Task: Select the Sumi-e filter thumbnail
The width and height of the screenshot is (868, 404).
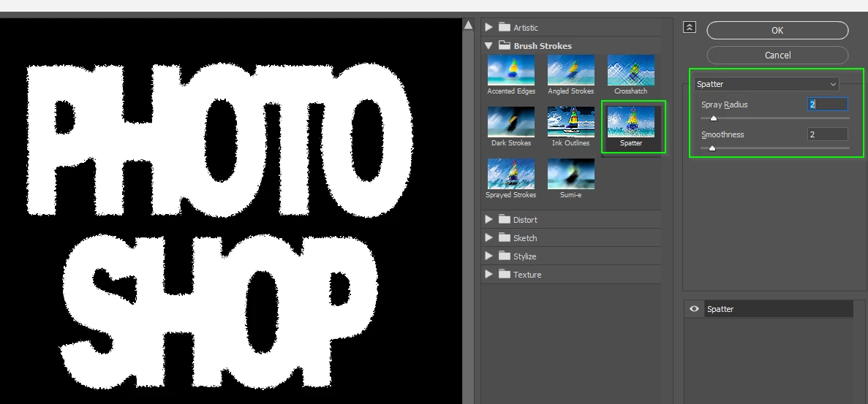Action: pos(570,174)
